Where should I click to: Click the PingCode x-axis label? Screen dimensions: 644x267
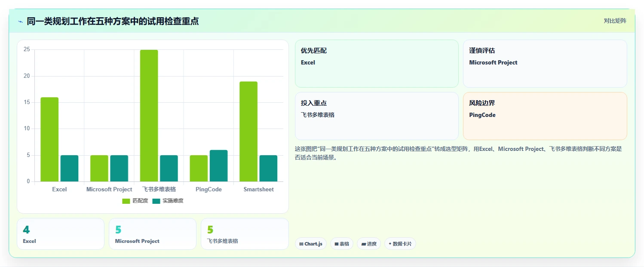click(x=209, y=189)
